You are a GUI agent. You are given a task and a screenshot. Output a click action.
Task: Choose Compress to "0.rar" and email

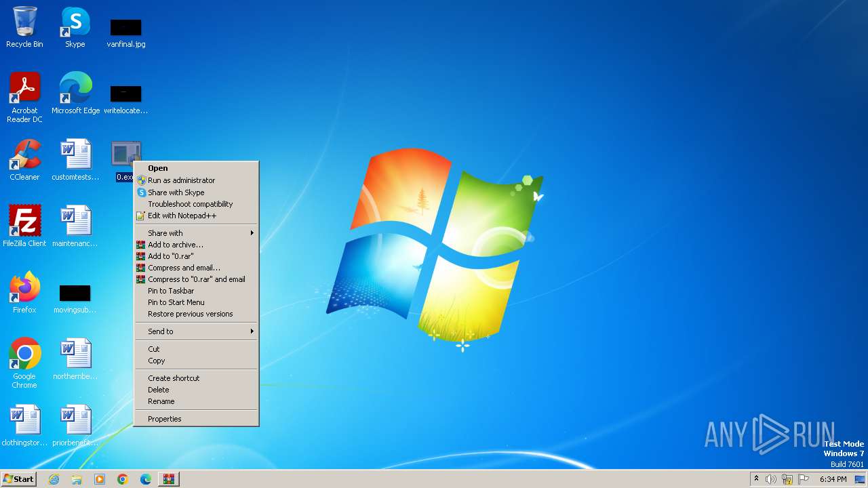[x=197, y=279]
